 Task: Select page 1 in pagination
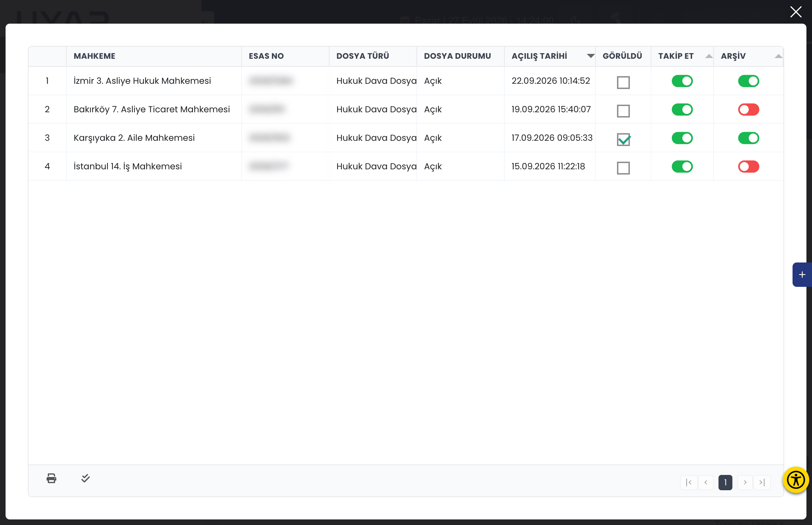pos(725,482)
